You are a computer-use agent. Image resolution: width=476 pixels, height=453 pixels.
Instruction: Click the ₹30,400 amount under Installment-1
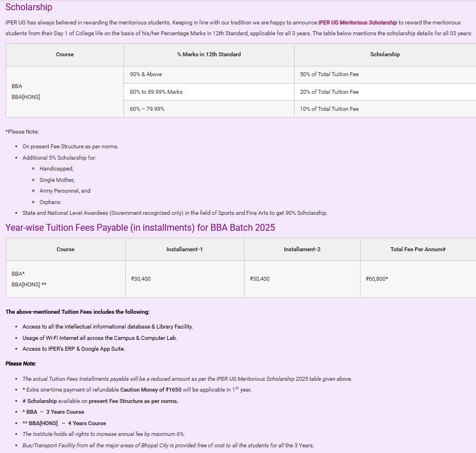141,279
